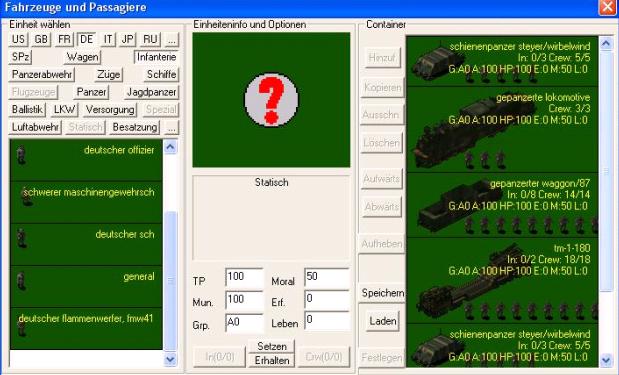Click the TP value field
The width and height of the screenshot is (619, 375).
click(244, 278)
